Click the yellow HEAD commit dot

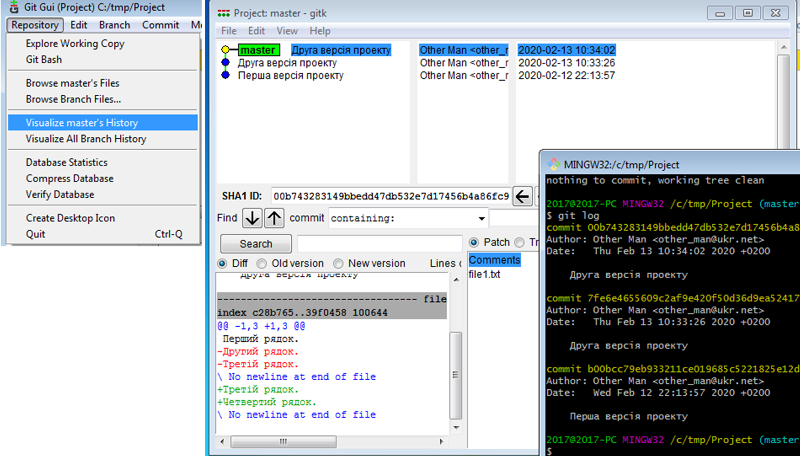pos(226,50)
